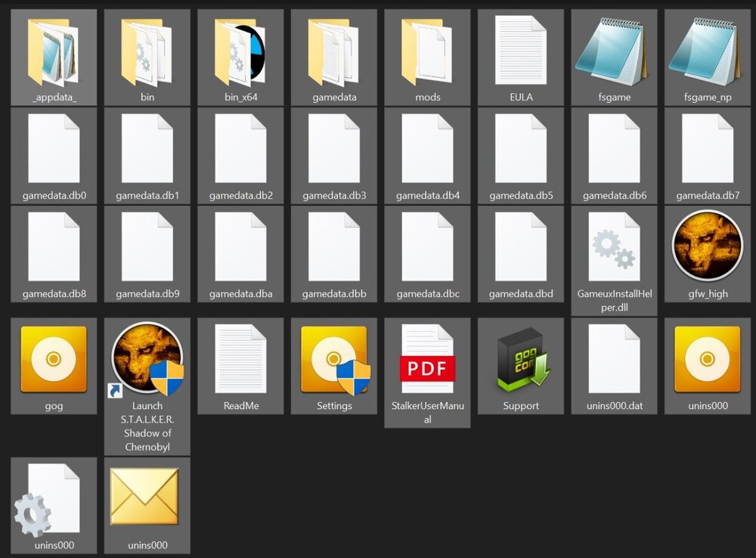Select the unins000 file with gear icon
The image size is (756, 558).
pos(47,500)
